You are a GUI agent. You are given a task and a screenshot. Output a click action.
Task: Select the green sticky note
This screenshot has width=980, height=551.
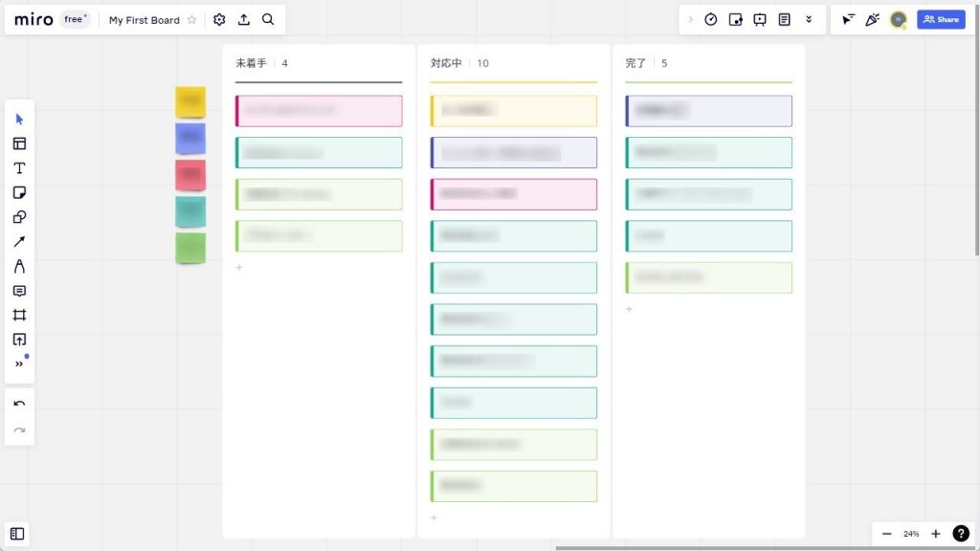coord(190,248)
